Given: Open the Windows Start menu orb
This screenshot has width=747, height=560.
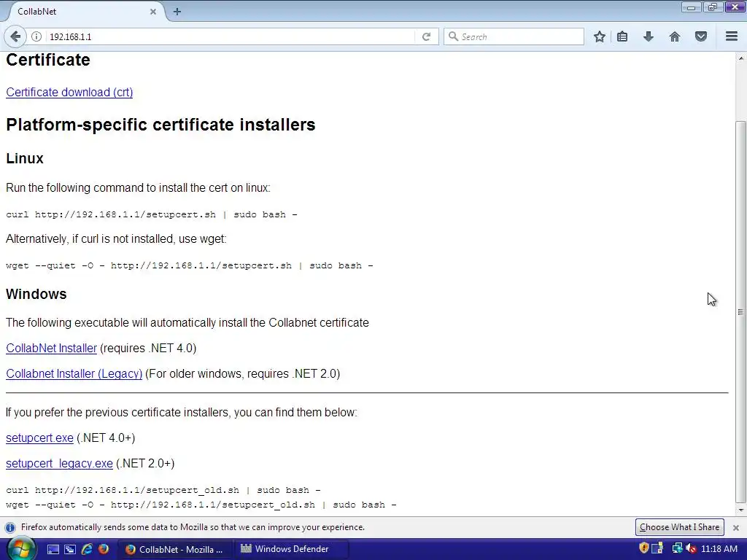Looking at the screenshot, I should [21, 549].
